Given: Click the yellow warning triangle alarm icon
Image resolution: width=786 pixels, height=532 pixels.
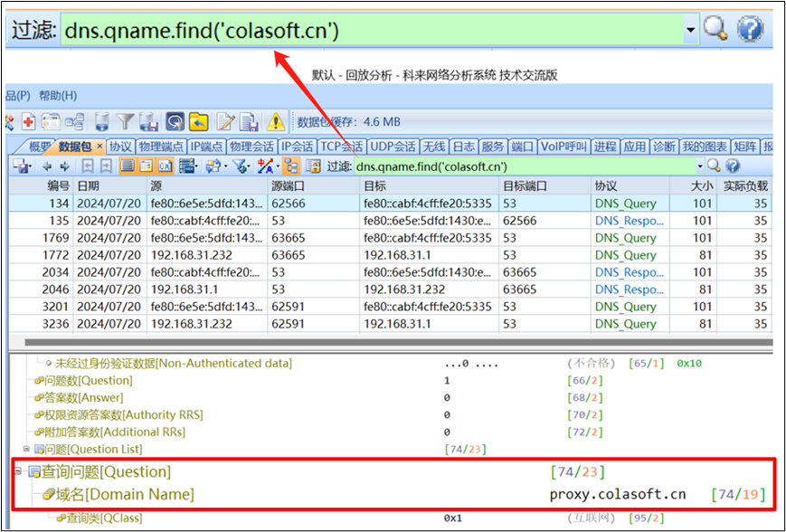Looking at the screenshot, I should [x=275, y=121].
